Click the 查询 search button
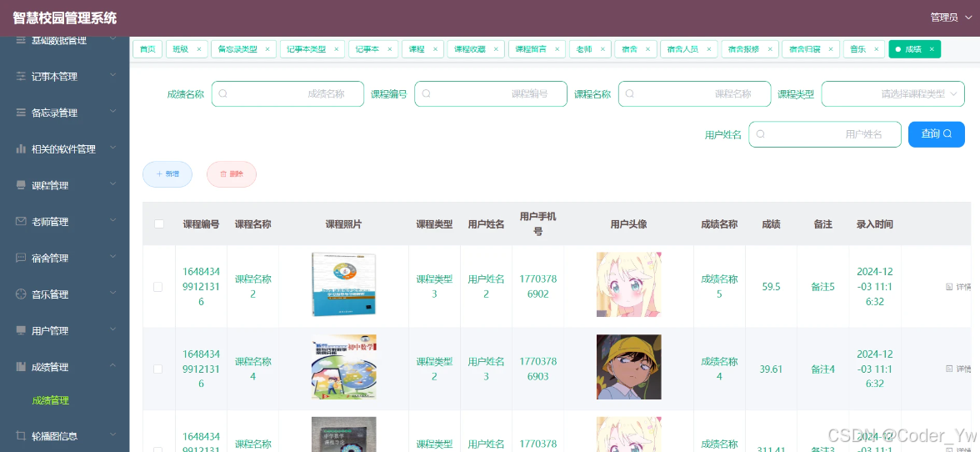 (x=937, y=133)
